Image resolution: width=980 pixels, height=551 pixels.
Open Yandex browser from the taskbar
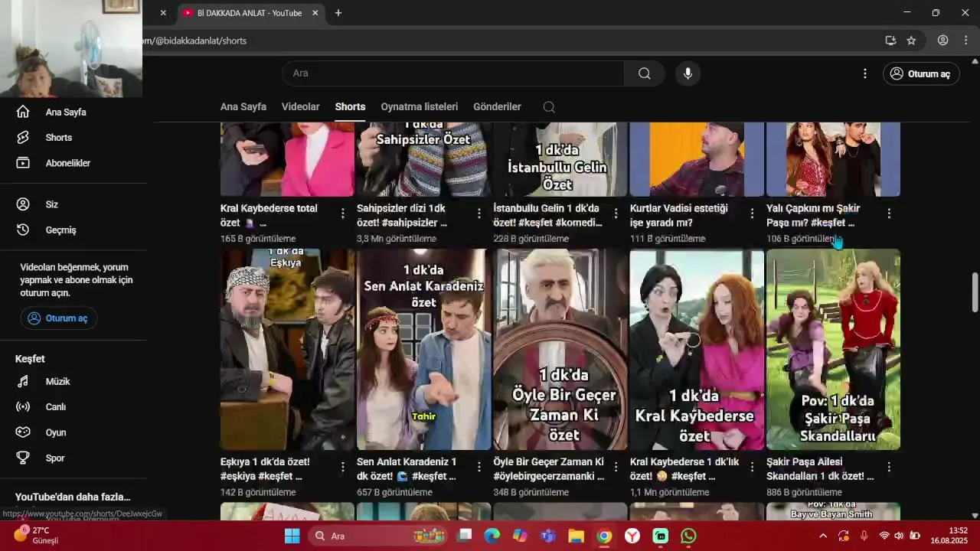pos(632,536)
